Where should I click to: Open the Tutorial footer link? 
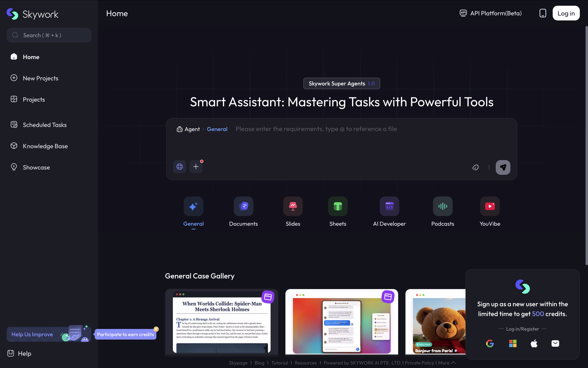(x=280, y=363)
